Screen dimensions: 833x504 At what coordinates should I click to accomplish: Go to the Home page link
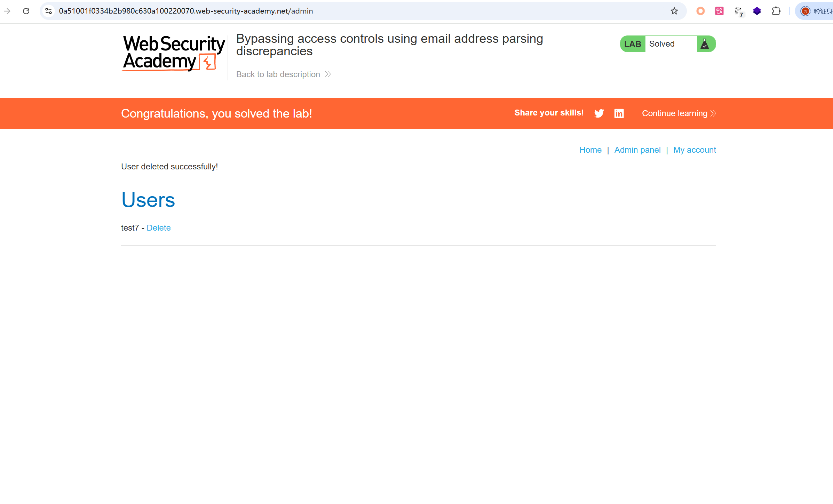pyautogui.click(x=590, y=150)
